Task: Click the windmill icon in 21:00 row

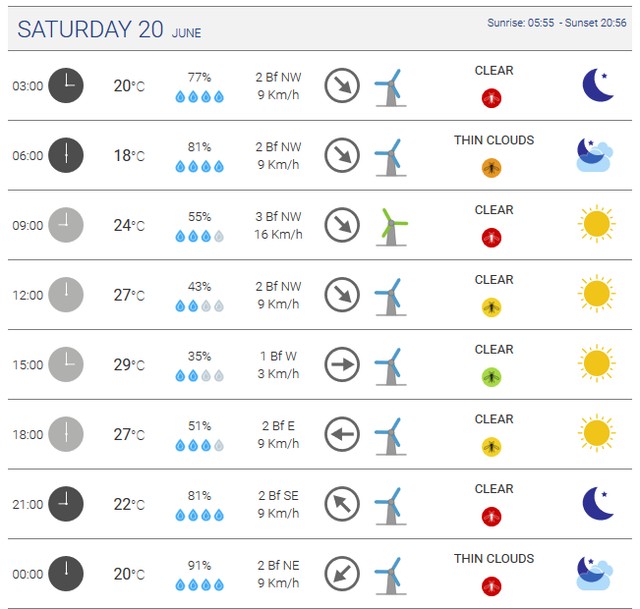Action: pos(388,505)
